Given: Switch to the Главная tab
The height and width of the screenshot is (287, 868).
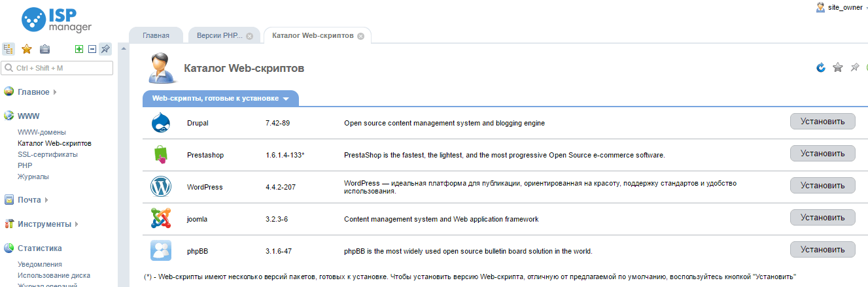Looking at the screenshot, I should [156, 35].
